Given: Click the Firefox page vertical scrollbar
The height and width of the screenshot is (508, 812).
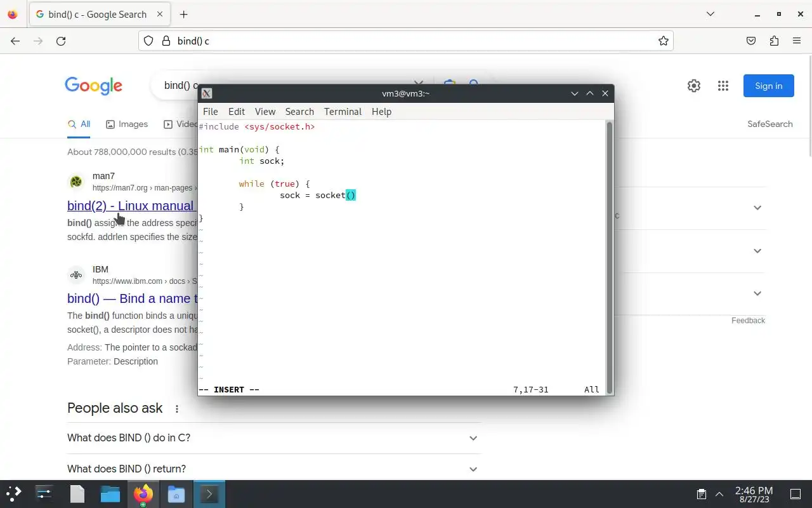Looking at the screenshot, I should click(809, 107).
